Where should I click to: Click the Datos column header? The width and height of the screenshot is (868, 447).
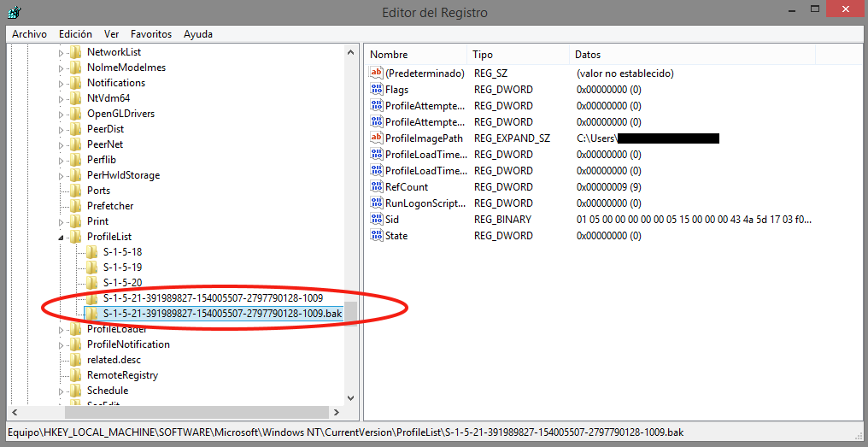[x=588, y=55]
